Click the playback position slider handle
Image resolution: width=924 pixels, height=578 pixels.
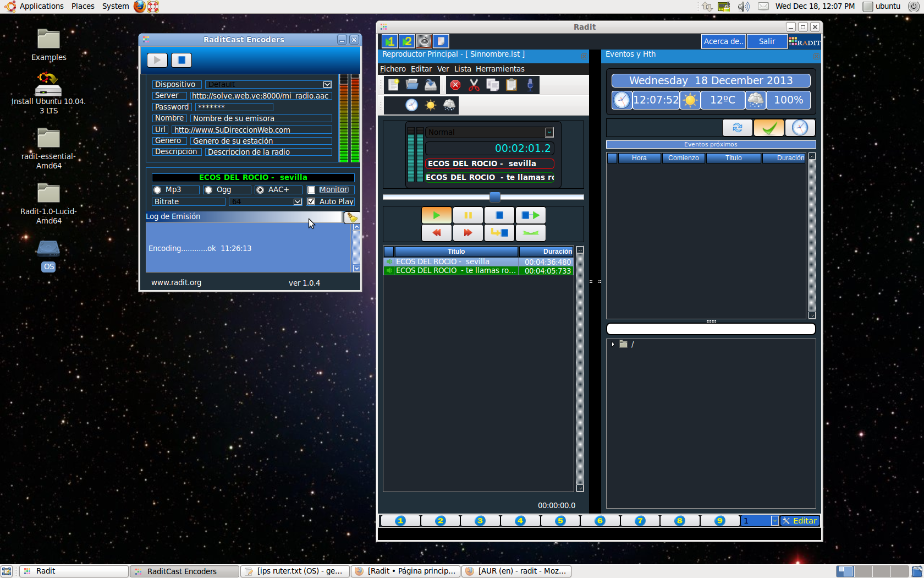495,197
